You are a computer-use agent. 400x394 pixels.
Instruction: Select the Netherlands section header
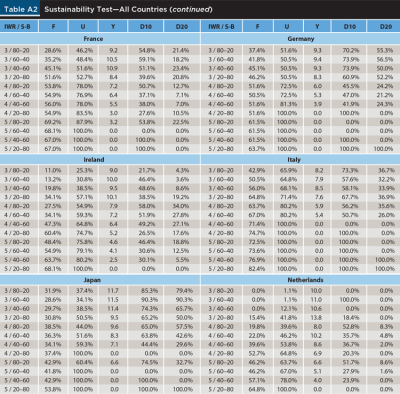305,280
